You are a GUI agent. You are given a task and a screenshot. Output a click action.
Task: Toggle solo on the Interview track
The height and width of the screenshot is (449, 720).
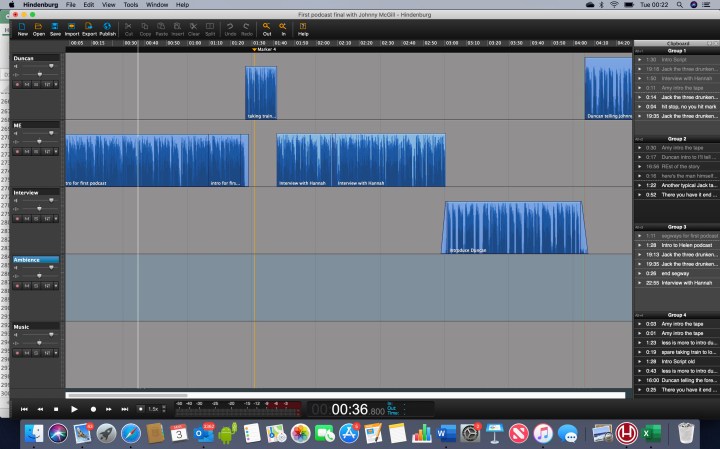coord(37,217)
